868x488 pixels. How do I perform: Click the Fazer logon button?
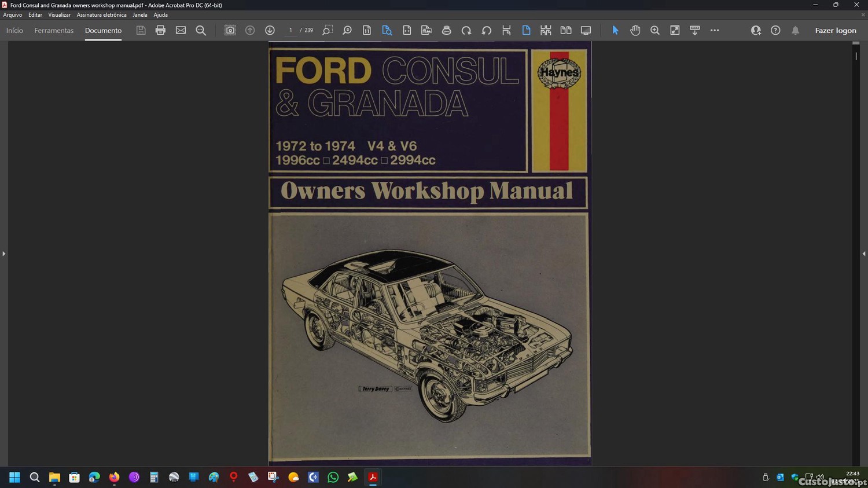pos(835,31)
